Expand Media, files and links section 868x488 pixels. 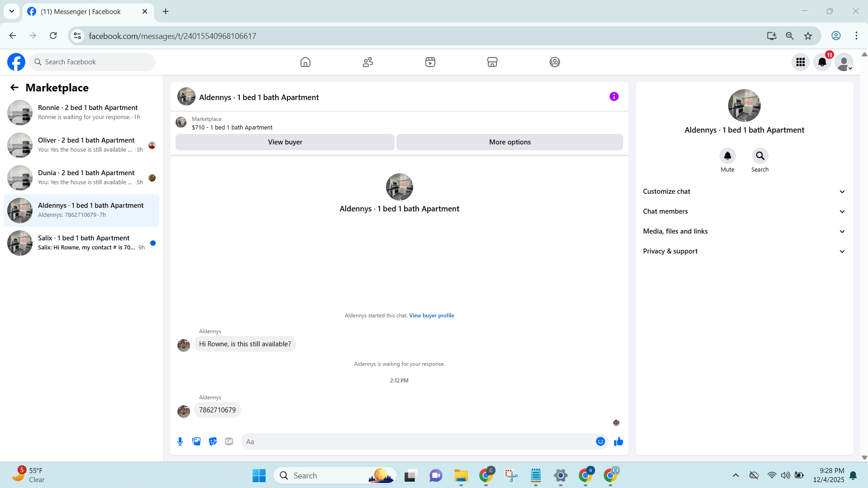tap(744, 231)
